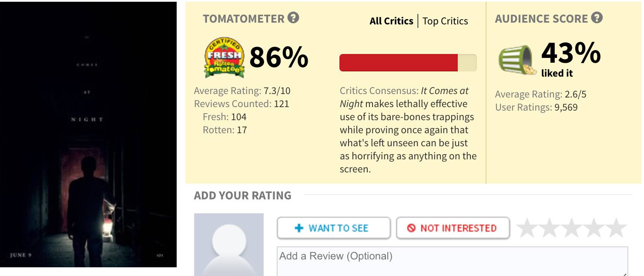
Task: Give a five-star rating
Action: [616, 228]
